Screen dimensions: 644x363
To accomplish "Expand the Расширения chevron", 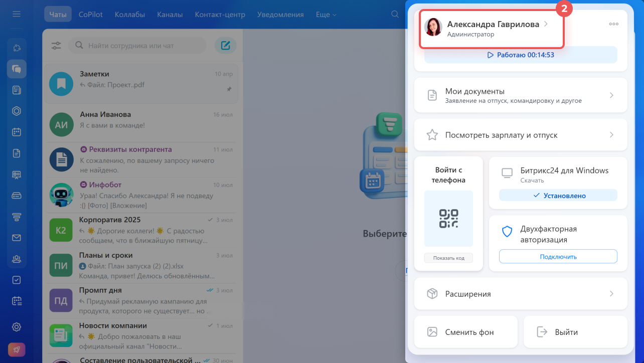I will (611, 294).
